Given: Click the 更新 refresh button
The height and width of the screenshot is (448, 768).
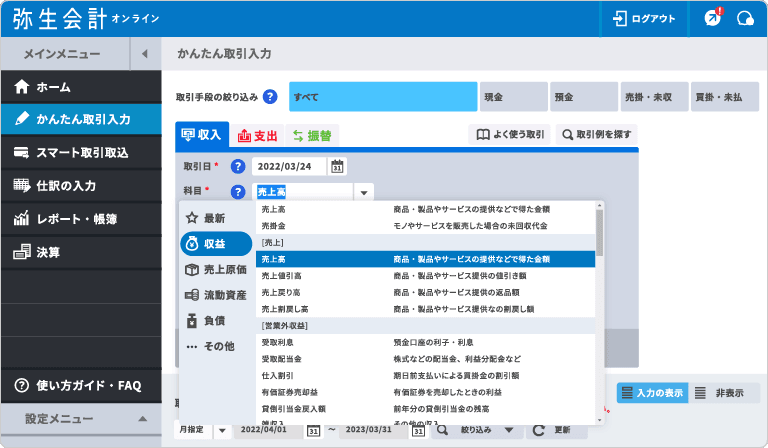Looking at the screenshot, I should point(556,430).
